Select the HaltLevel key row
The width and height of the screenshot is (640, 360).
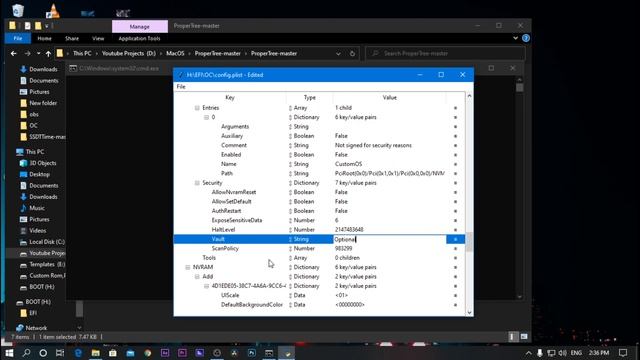[x=223, y=230]
